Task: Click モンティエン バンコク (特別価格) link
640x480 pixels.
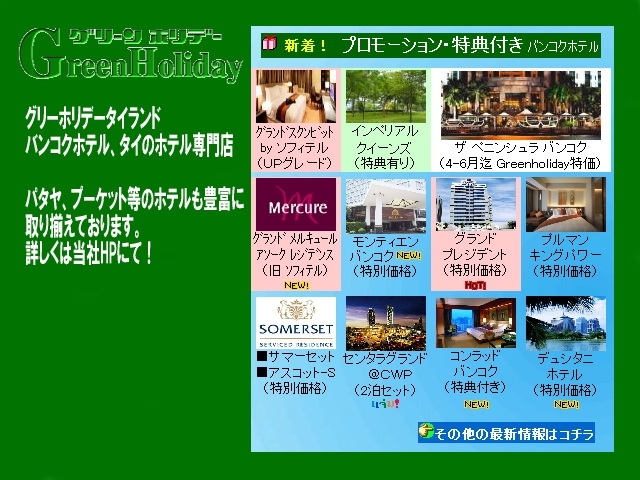Action: tap(385, 256)
